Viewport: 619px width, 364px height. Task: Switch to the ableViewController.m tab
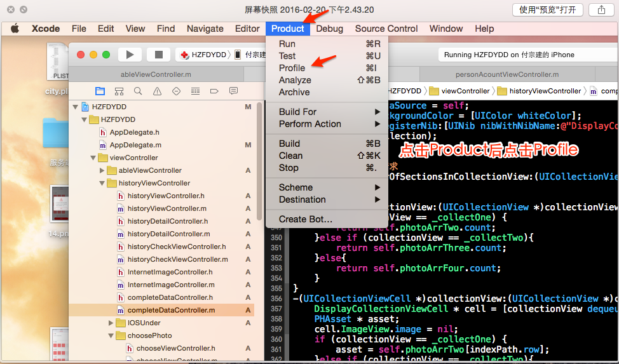pyautogui.click(x=156, y=74)
